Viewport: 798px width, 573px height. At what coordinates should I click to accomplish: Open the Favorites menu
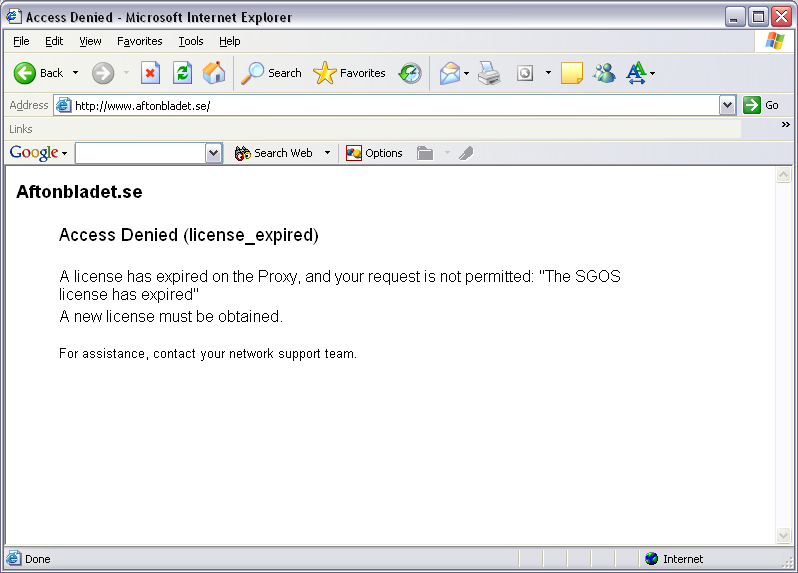coord(139,41)
